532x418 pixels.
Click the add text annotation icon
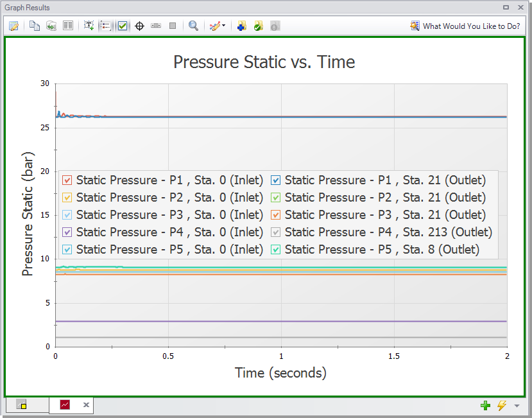(89, 26)
